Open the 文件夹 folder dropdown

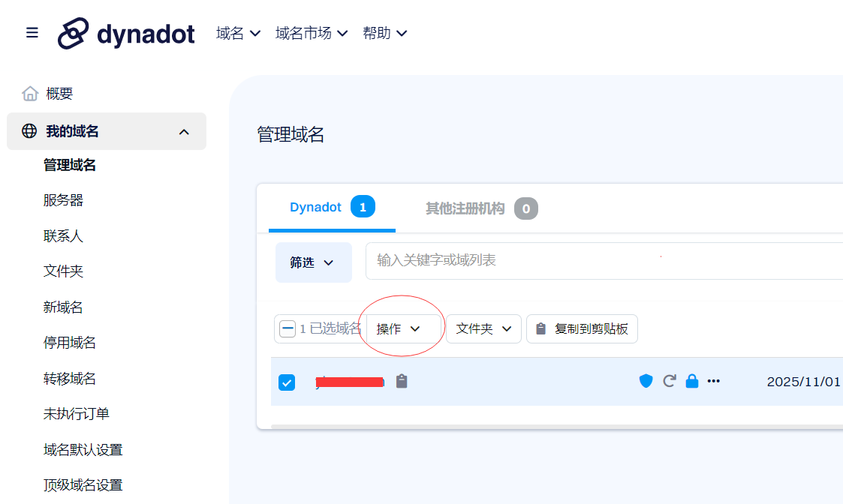483,328
